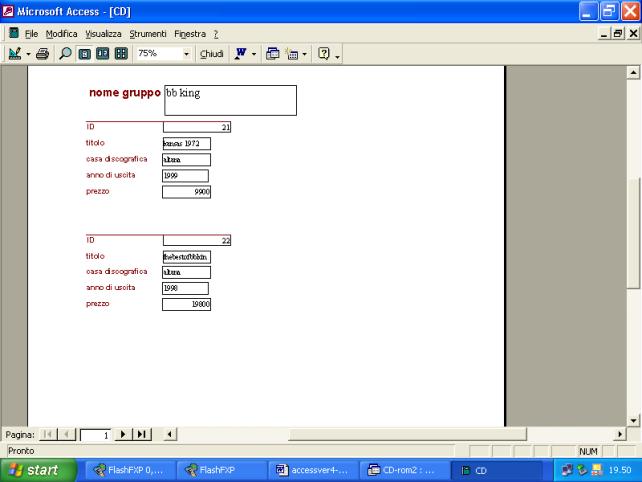Restore the inner CD report window

click(618, 34)
